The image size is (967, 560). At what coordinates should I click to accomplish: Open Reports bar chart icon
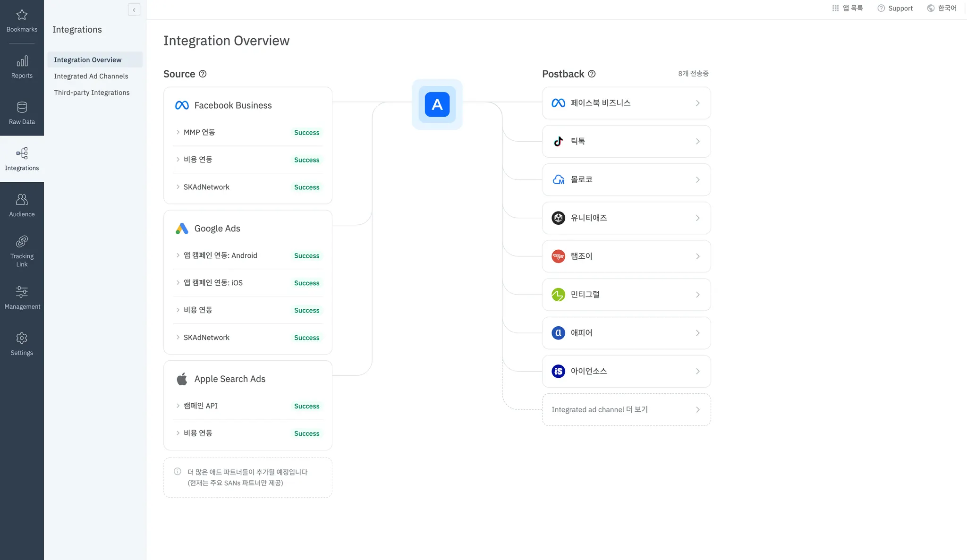(x=22, y=61)
